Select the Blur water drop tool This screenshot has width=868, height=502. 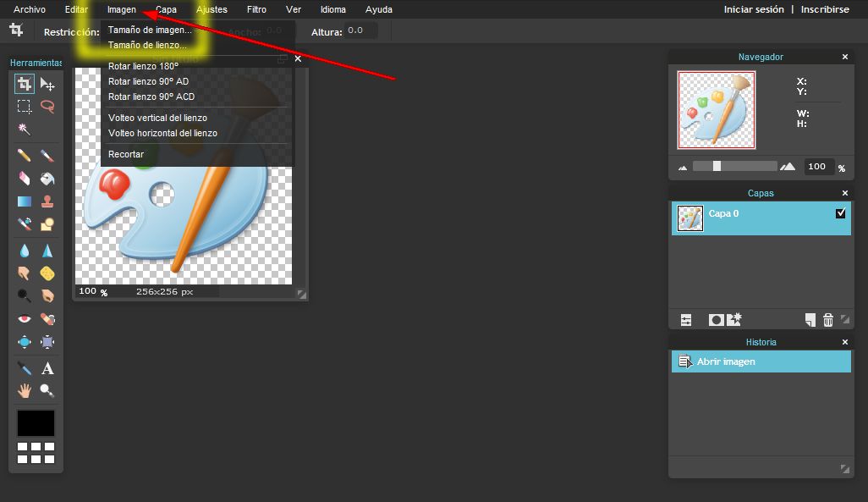24,251
